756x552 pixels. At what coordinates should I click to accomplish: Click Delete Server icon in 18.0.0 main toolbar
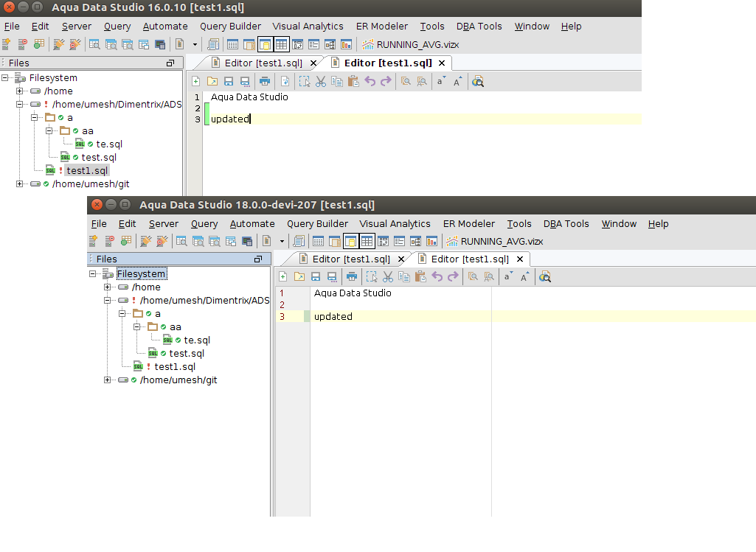pyautogui.click(x=109, y=241)
